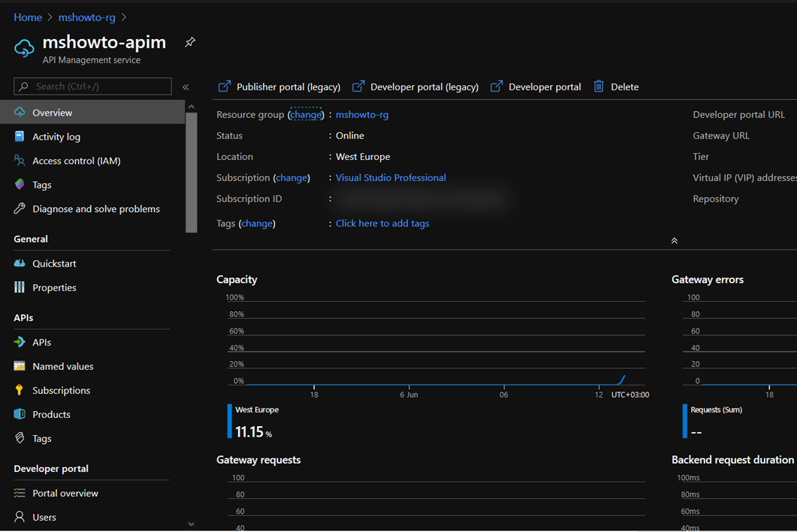The image size is (797, 532).
Task: Click the Properties icon
Action: click(20, 287)
